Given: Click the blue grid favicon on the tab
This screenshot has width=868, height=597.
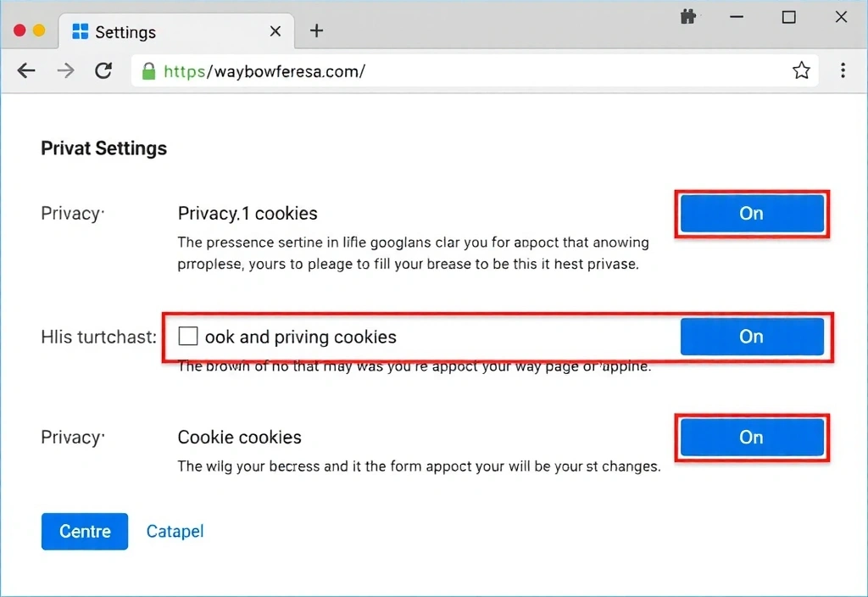Looking at the screenshot, I should pos(80,31).
